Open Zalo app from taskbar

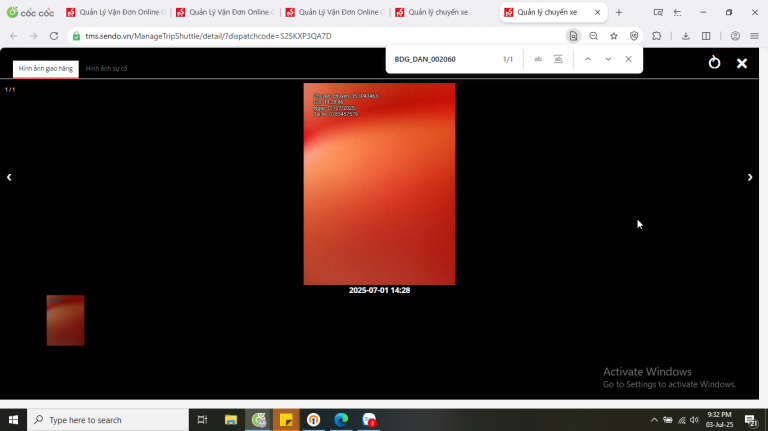[x=369, y=420]
